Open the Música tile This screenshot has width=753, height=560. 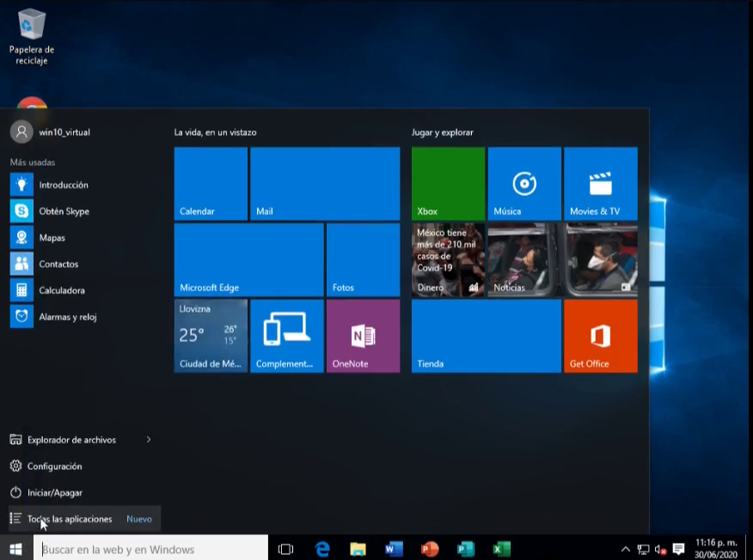click(x=523, y=183)
